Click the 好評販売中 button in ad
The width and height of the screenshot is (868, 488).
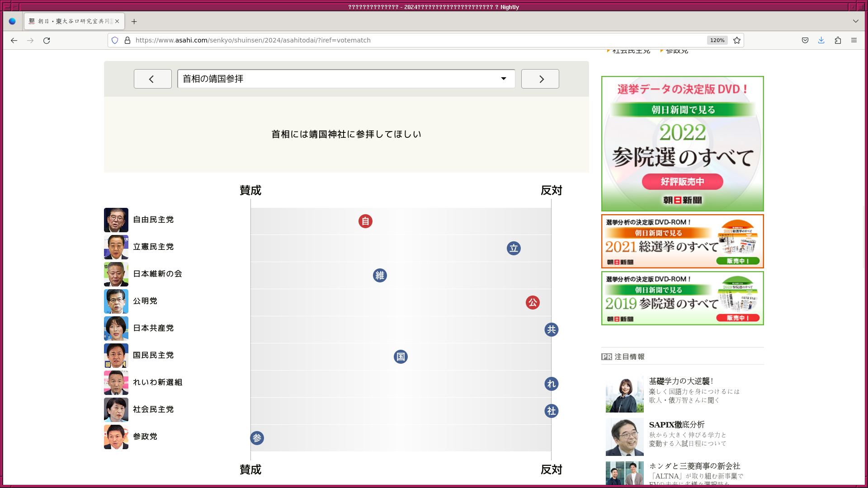[x=683, y=182]
